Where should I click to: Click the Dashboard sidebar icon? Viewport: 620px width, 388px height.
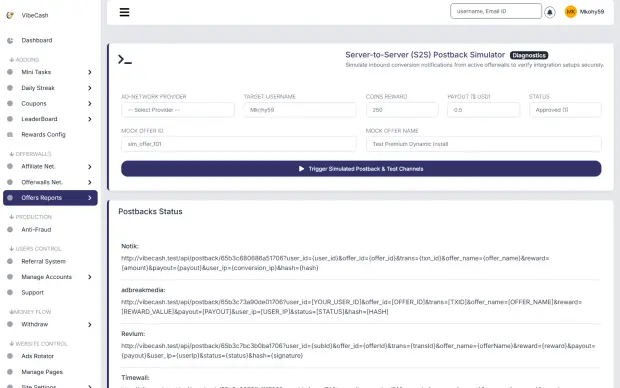(x=10, y=40)
